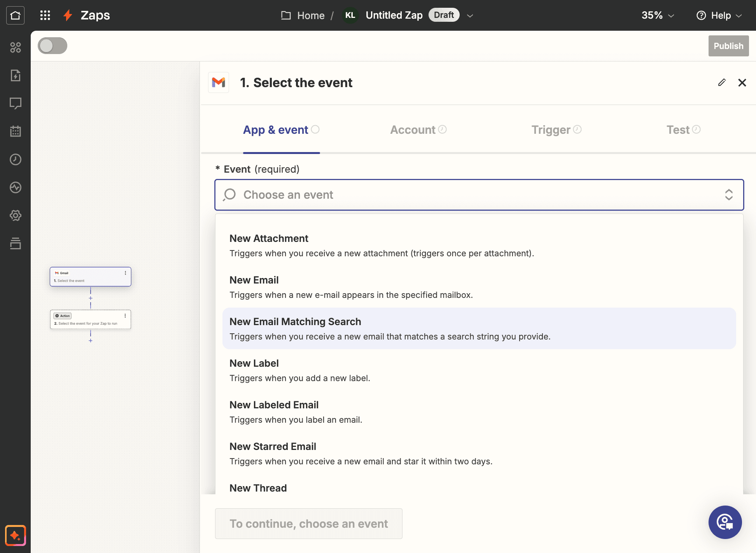Expand the Zap title chevron menu

(x=470, y=16)
